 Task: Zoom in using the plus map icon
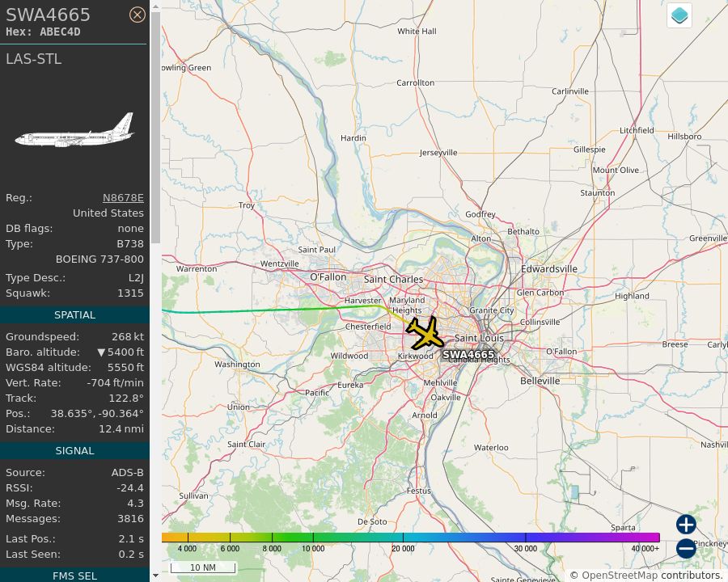[685, 525]
